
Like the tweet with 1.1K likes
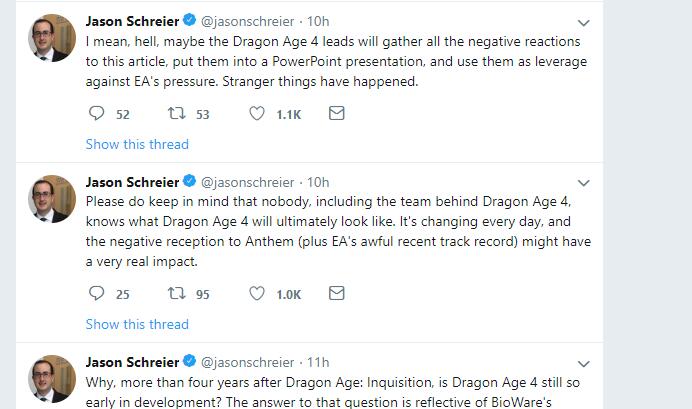[x=257, y=114]
